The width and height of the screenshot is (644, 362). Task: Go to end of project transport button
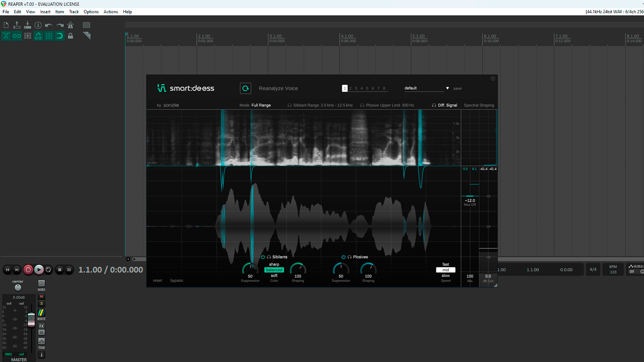(x=17, y=270)
